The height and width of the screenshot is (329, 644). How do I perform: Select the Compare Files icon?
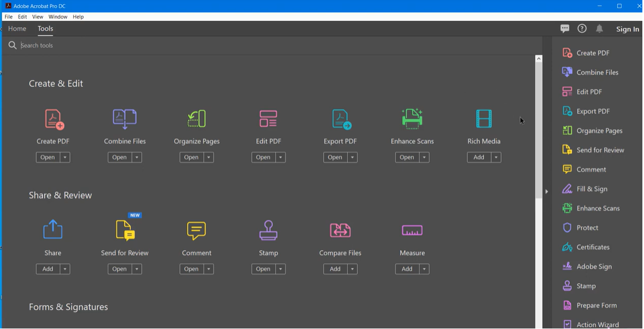(x=340, y=231)
